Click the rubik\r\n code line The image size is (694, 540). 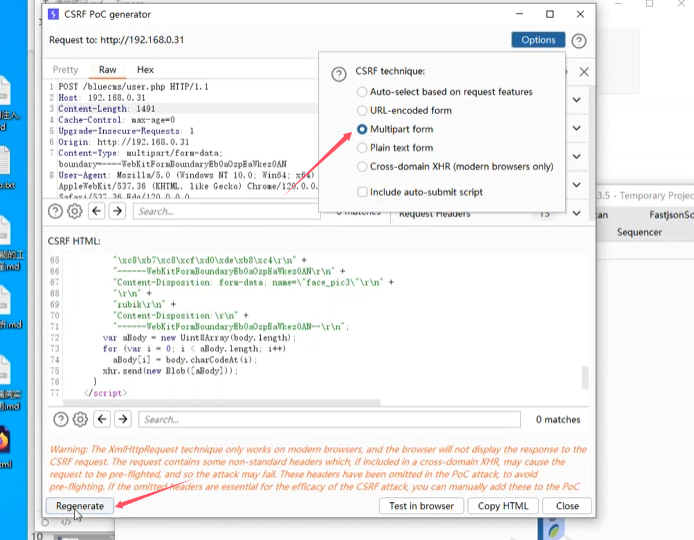(144, 305)
